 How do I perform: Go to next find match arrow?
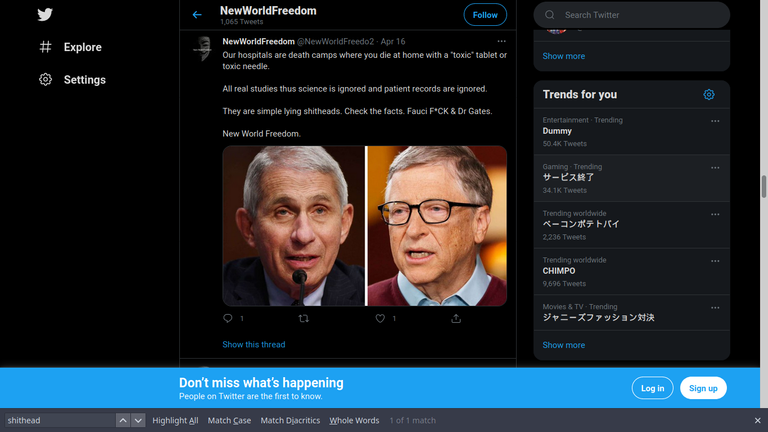pyautogui.click(x=138, y=420)
